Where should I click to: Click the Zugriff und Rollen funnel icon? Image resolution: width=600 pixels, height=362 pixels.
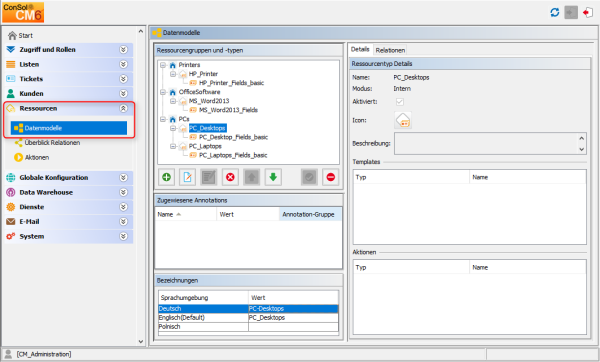coord(11,49)
